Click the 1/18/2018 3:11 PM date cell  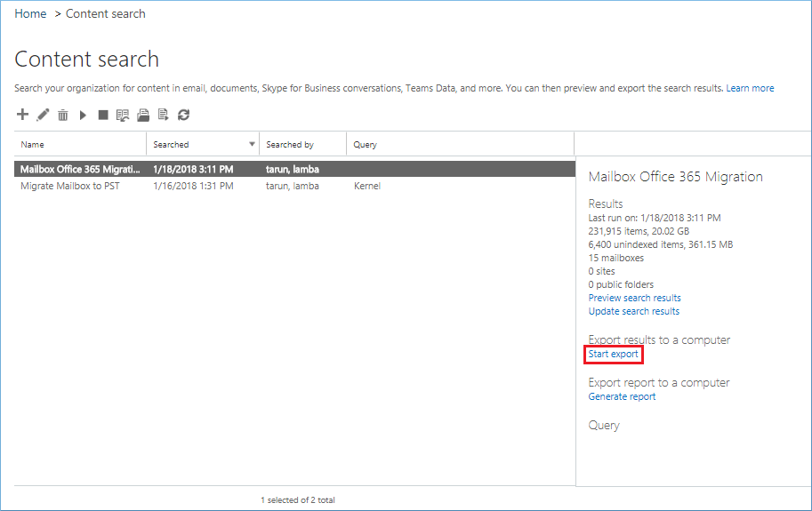[x=193, y=169]
